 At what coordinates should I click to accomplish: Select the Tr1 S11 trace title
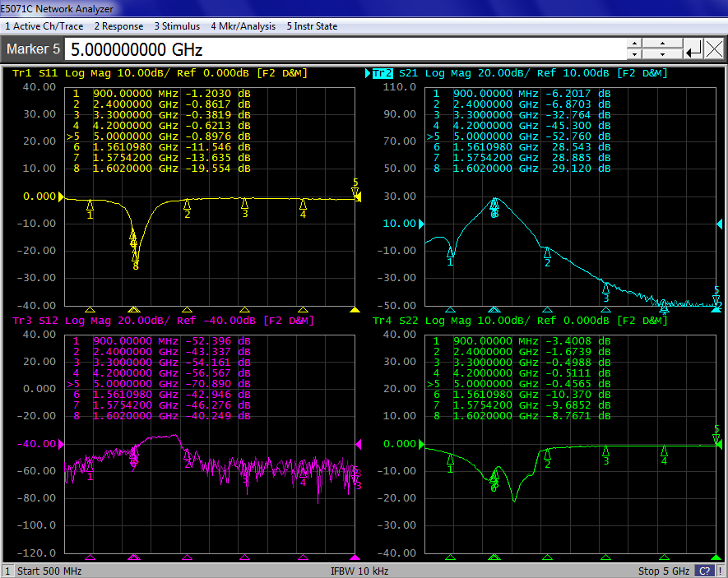[x=160, y=73]
